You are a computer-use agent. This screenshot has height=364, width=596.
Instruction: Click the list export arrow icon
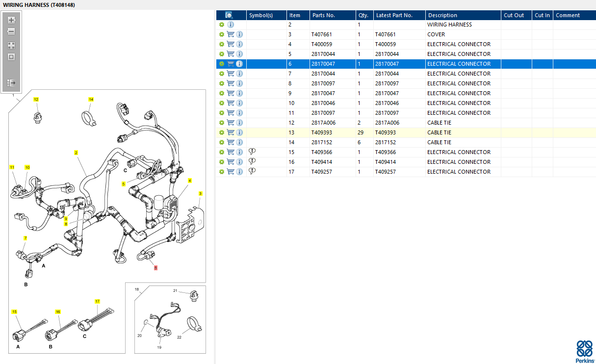coord(11,83)
